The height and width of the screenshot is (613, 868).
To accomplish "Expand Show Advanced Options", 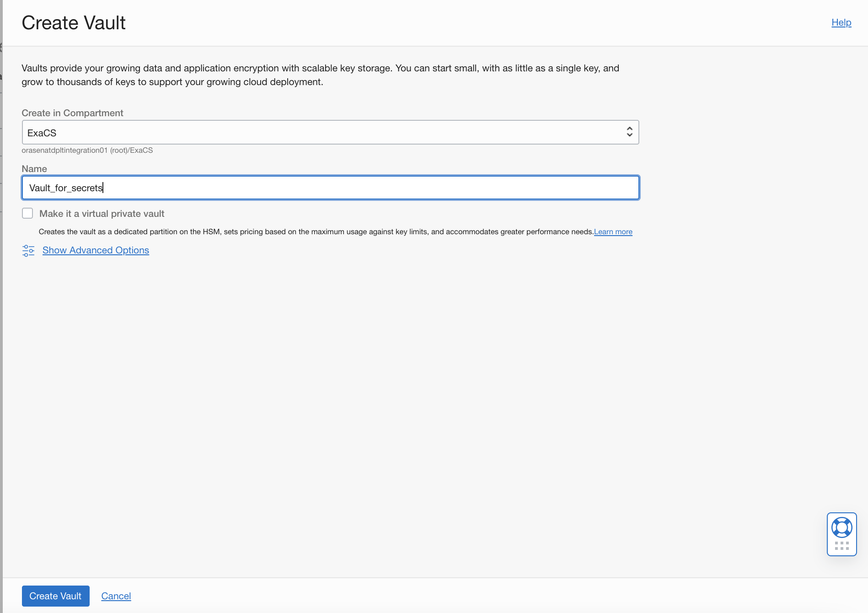I will coord(96,250).
